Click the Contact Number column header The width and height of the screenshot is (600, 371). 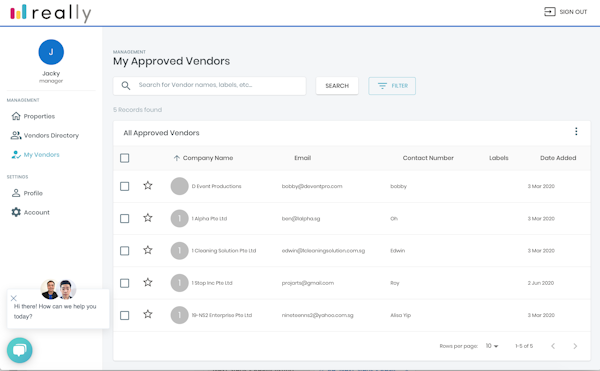click(428, 158)
